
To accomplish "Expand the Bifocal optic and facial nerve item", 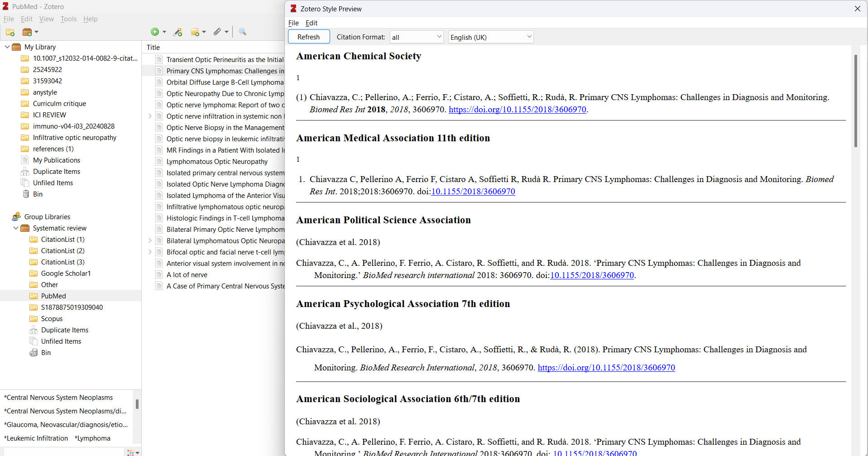I will tap(150, 252).
